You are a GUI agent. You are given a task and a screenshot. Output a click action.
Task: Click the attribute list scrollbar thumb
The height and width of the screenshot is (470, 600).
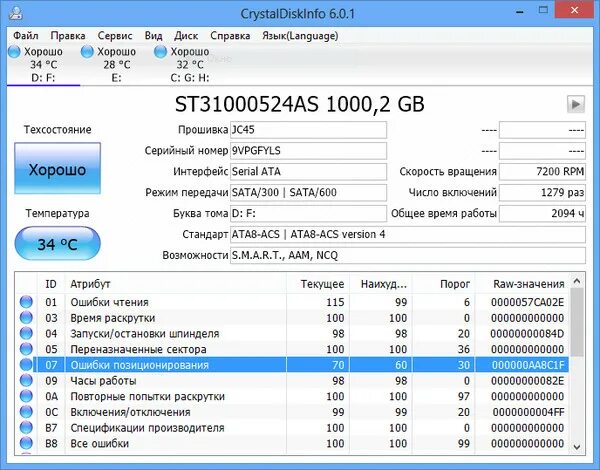click(x=577, y=323)
